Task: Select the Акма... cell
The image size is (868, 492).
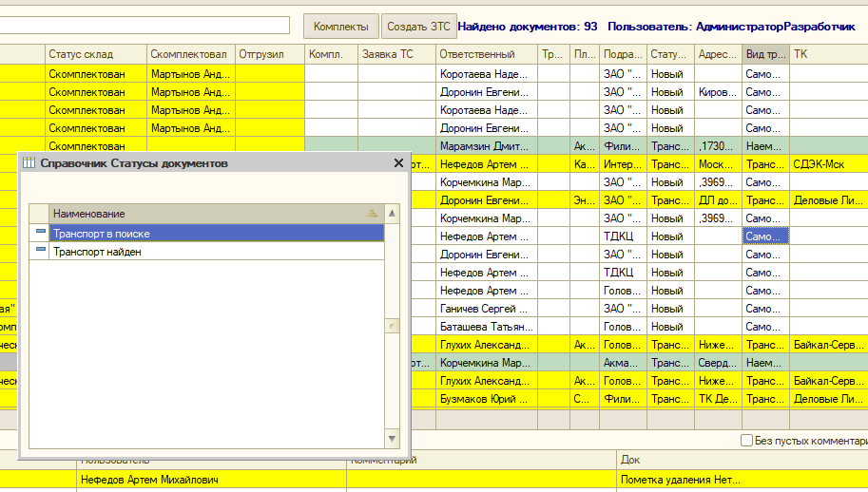Action: click(x=623, y=363)
